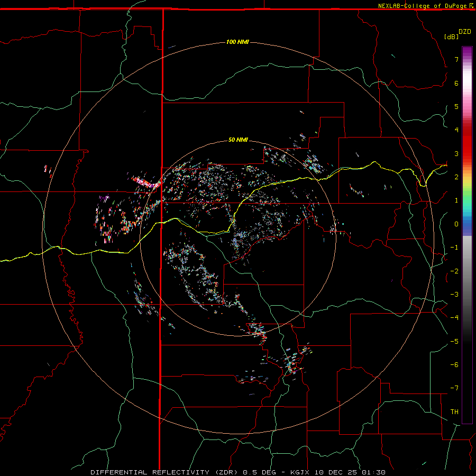Image resolution: width=476 pixels, height=476 pixels.
Task: Click the 0.5 DEG elevation text
Action: coord(260,472)
